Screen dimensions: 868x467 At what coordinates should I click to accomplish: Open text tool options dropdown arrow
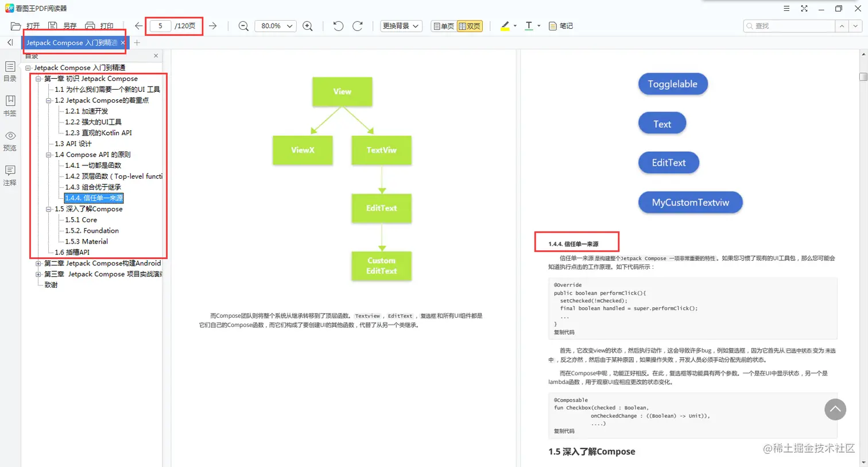[538, 26]
